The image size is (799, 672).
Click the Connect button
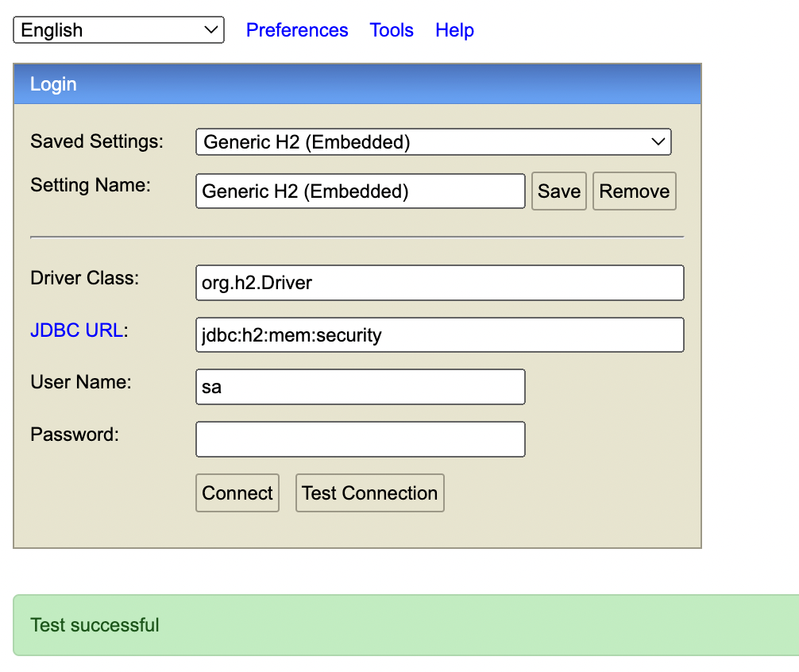click(x=237, y=493)
